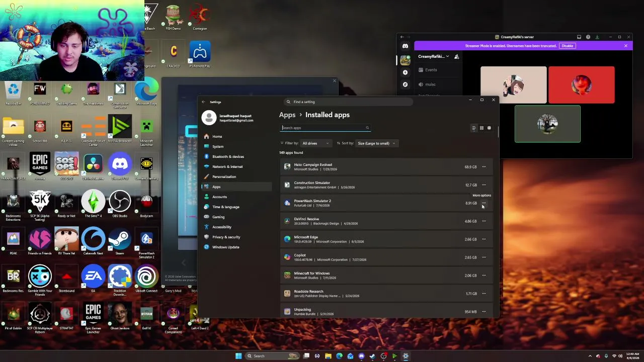Click the taskbar Search box
The height and width of the screenshot is (362, 644).
coord(273,356)
